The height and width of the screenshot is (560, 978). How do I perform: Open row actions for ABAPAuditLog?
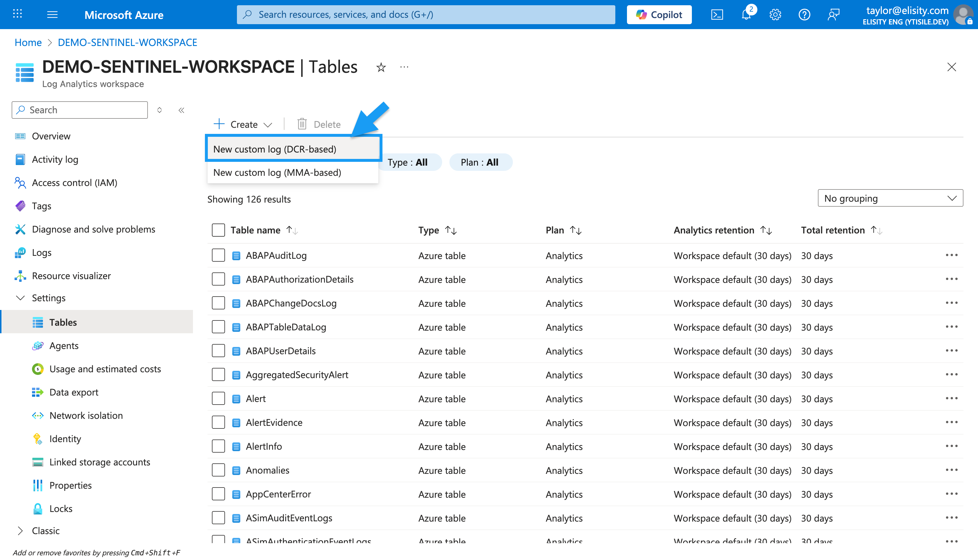coord(952,255)
